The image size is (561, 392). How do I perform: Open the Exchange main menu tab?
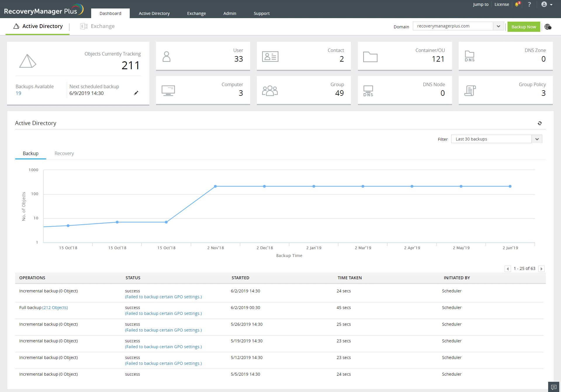197,13
